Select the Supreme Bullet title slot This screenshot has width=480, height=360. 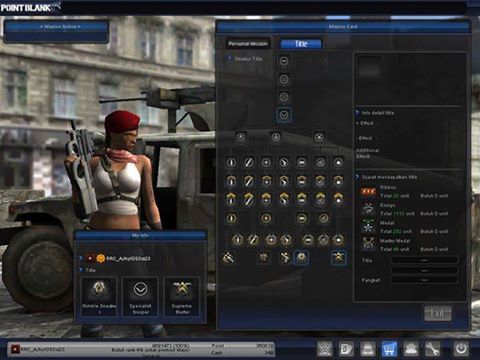click(182, 296)
